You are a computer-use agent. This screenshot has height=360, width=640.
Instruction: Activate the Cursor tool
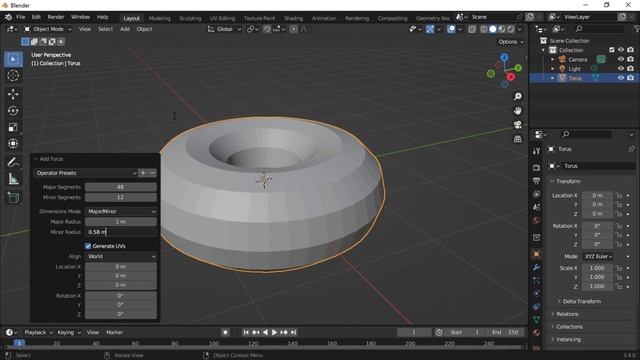click(13, 76)
